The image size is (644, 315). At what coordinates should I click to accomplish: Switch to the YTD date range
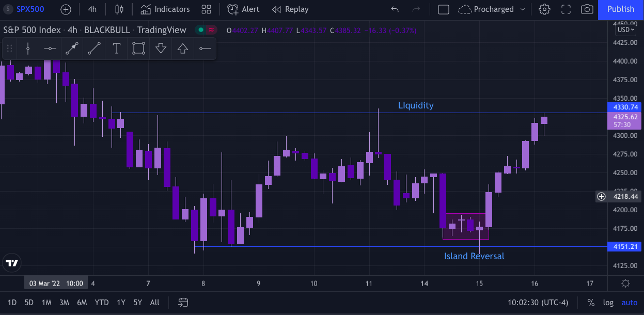pyautogui.click(x=102, y=303)
